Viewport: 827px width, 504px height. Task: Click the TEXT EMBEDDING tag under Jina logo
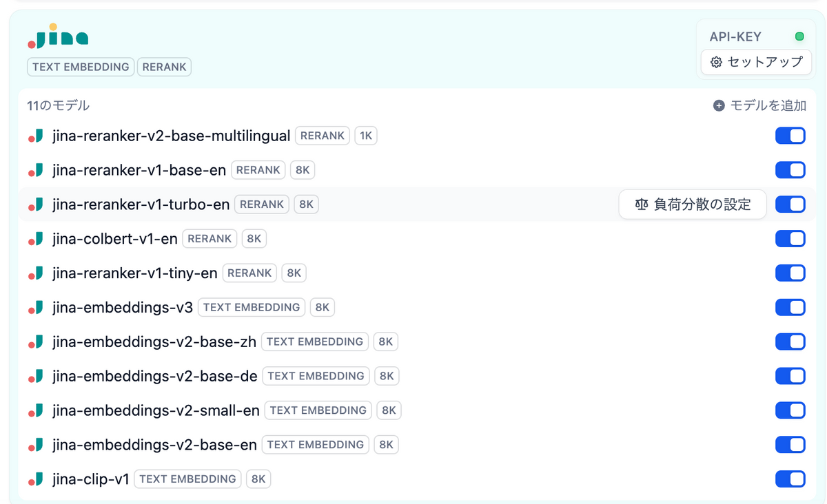pos(81,67)
